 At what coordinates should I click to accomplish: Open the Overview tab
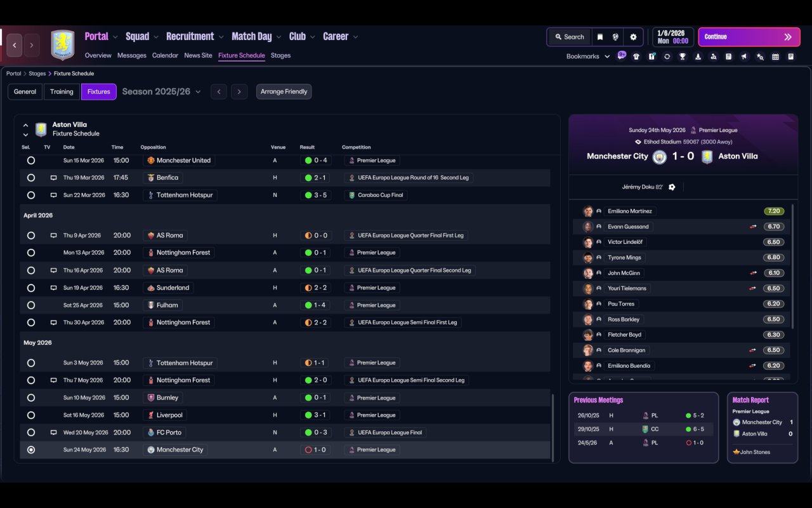[98, 55]
